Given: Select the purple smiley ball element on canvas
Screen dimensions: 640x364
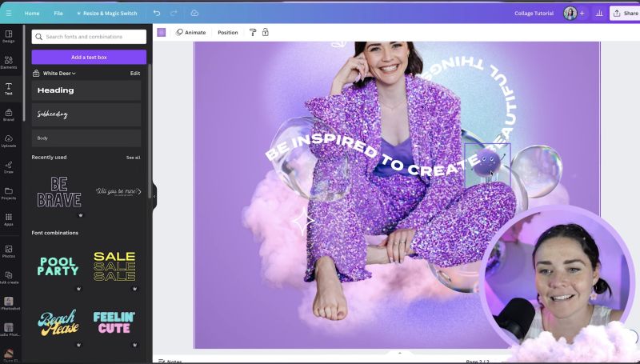Looking at the screenshot, I should pyautogui.click(x=487, y=162).
